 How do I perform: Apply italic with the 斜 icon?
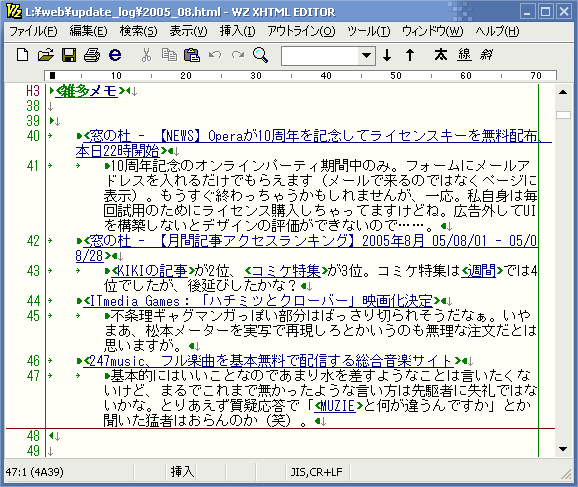pos(487,55)
